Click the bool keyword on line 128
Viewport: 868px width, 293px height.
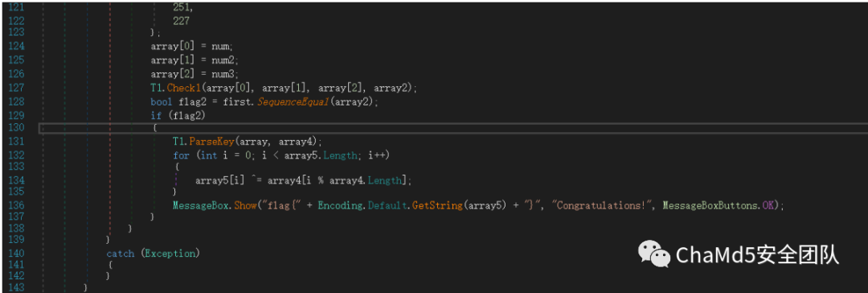(x=161, y=102)
